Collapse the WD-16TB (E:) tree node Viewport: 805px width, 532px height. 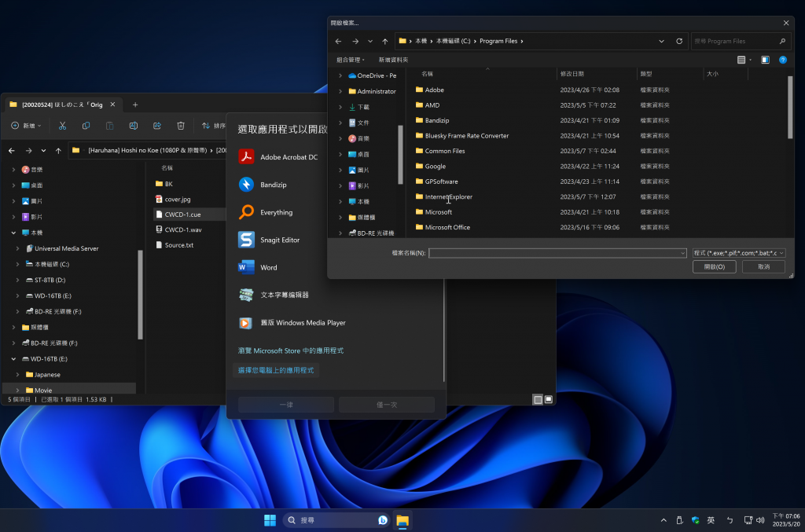pyautogui.click(x=14, y=358)
